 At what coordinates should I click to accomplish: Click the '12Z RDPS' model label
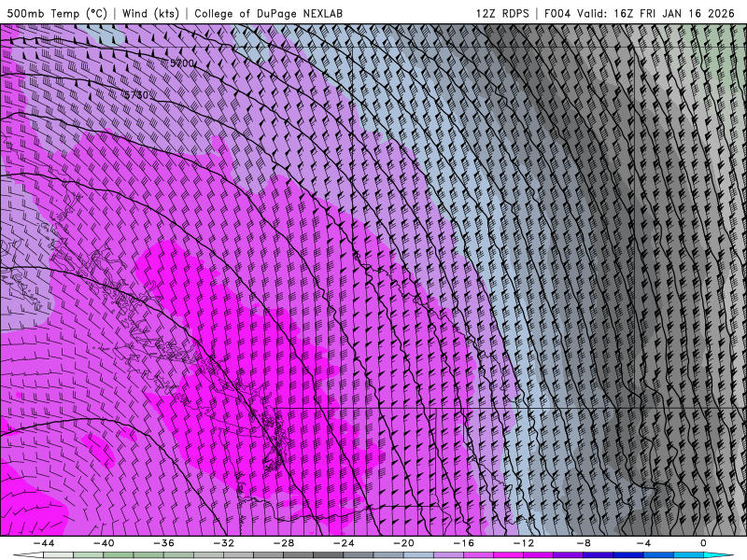click(x=502, y=13)
